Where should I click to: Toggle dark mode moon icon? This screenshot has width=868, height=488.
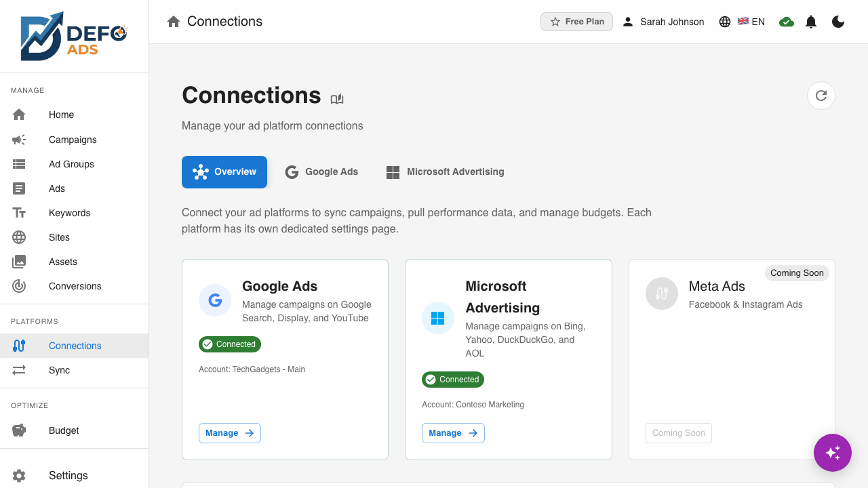[838, 22]
